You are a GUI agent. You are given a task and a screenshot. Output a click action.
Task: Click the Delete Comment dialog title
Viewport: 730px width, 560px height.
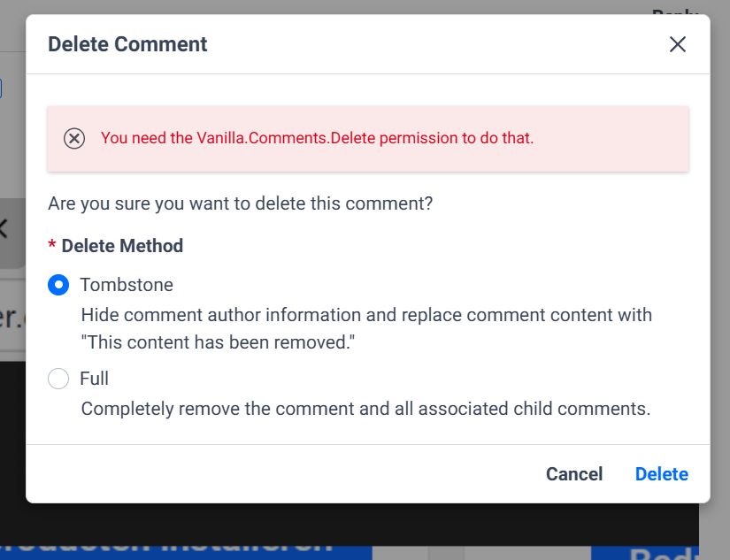(x=127, y=44)
